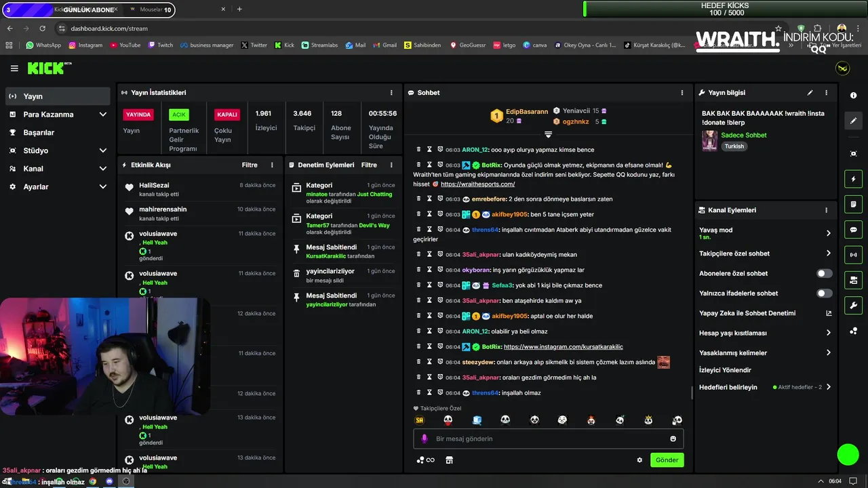Open the info icon in the right sidebar
This screenshot has height=488, width=868.
[x=853, y=96]
